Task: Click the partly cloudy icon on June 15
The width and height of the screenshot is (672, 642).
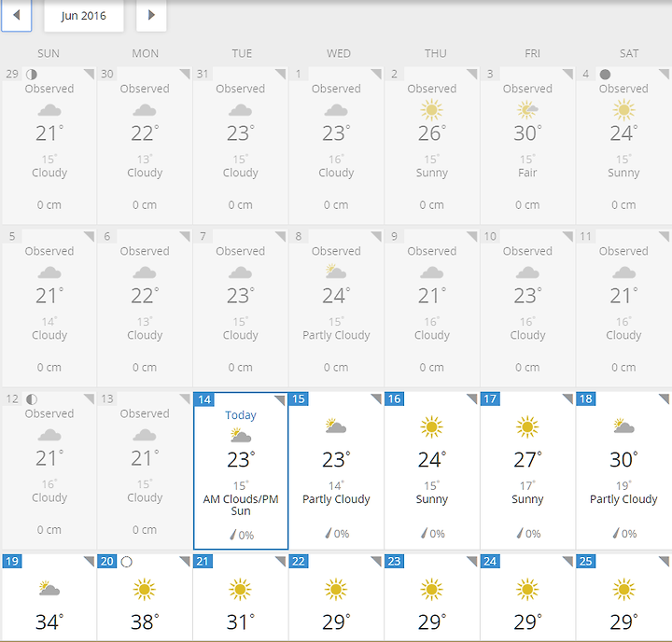Action: click(336, 426)
